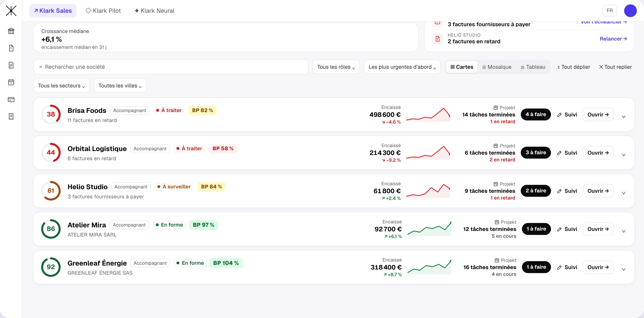The height and width of the screenshot is (318, 644).
Task: Click Suivi pencil for Greenleaf Énergie
Action: coord(567,267)
